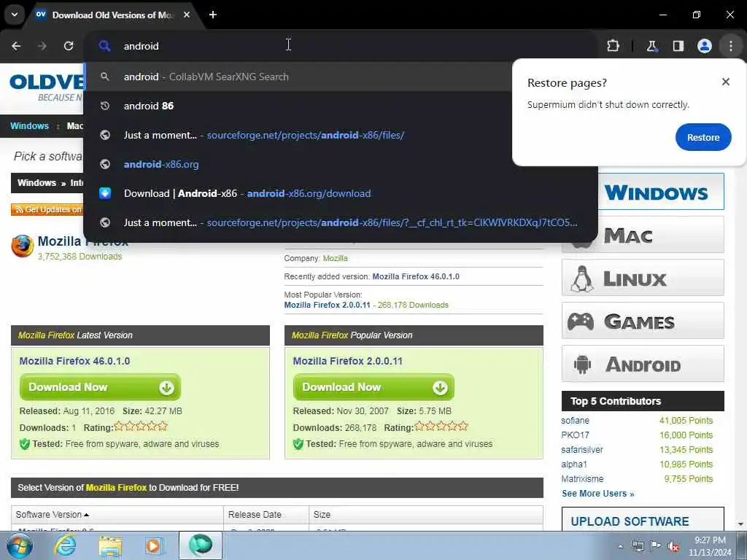
Task: Sort by the Software Version column header
Action: [52, 515]
